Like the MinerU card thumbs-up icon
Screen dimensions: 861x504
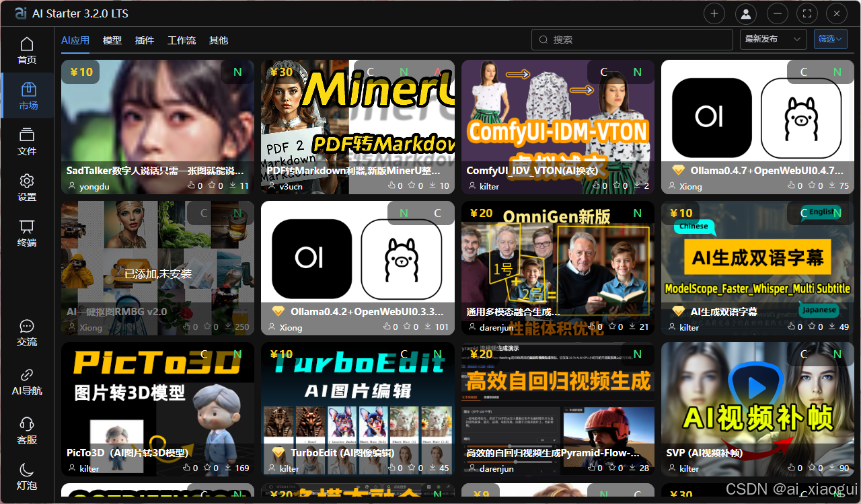(391, 185)
